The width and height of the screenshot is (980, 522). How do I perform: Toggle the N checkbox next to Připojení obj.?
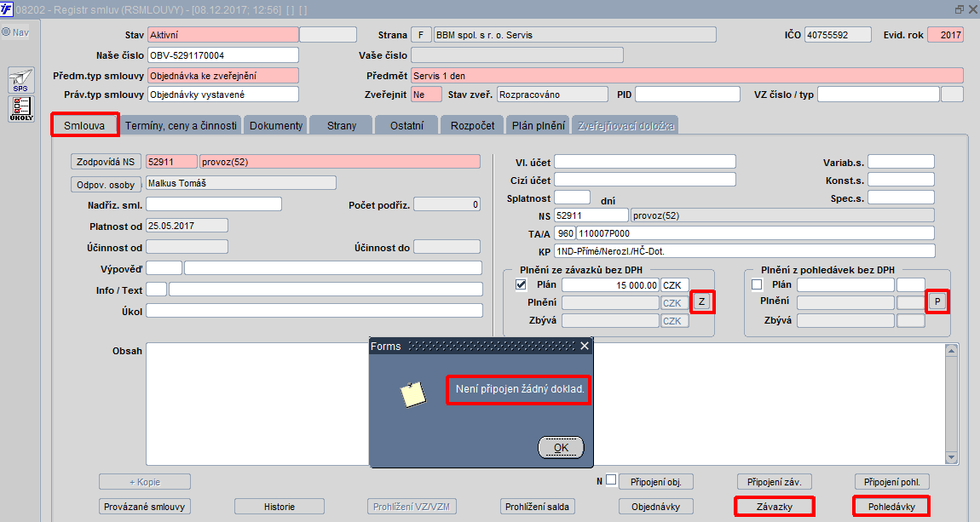[611, 480]
